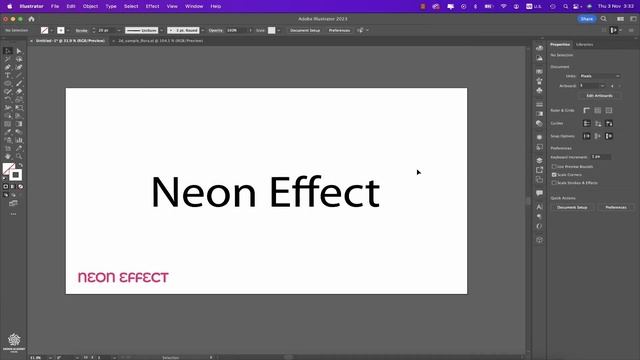Enable Use Preview Bounds checkbox

[554, 167]
